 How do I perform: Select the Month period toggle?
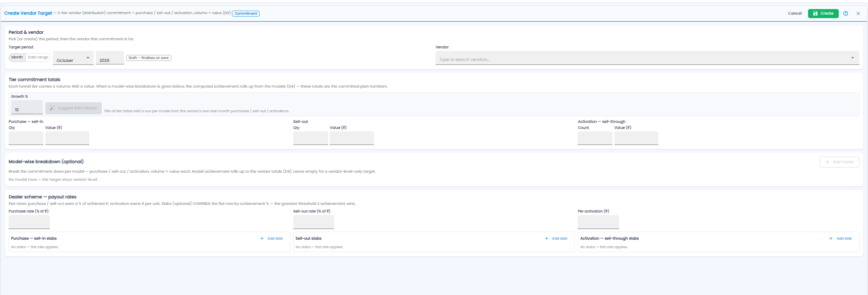[17, 57]
